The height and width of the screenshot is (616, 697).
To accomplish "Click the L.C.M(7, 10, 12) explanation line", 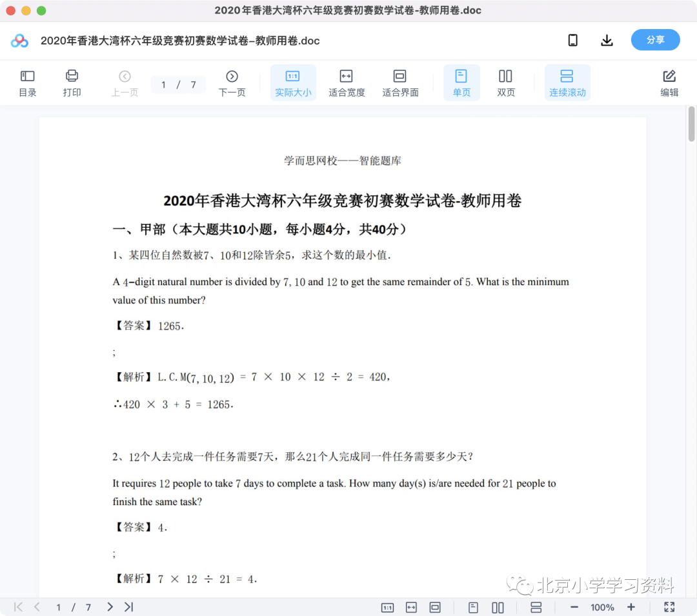I will click(x=252, y=377).
